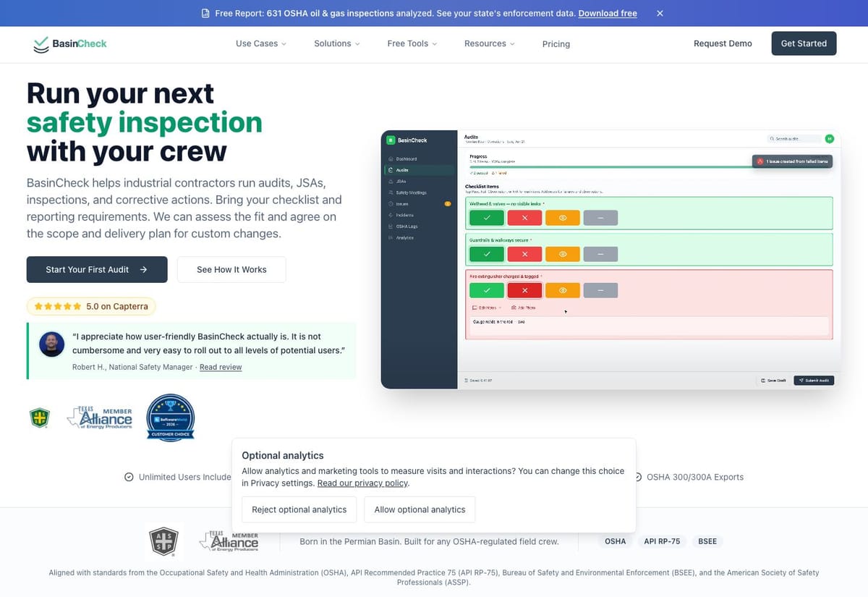Mark Wellhead & valves item as fail

pyautogui.click(x=525, y=217)
